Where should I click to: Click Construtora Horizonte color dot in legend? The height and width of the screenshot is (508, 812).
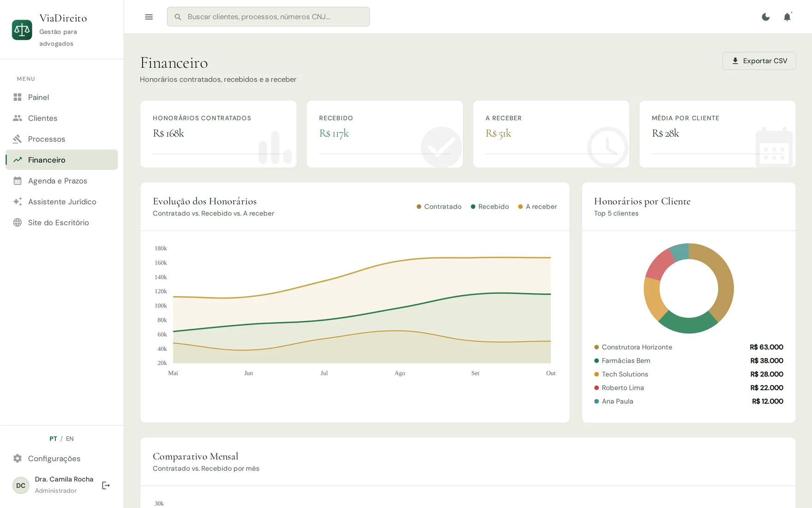[x=597, y=347]
